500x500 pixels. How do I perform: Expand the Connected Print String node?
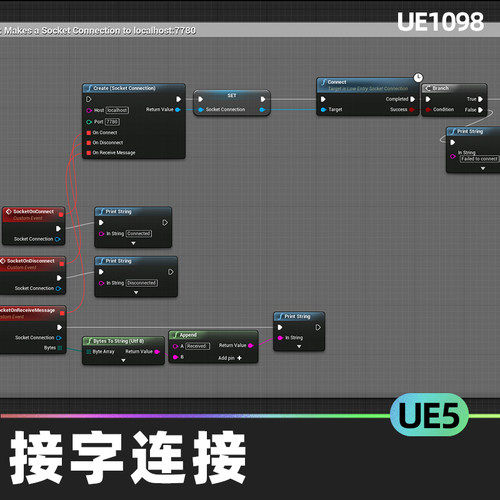tap(133, 243)
